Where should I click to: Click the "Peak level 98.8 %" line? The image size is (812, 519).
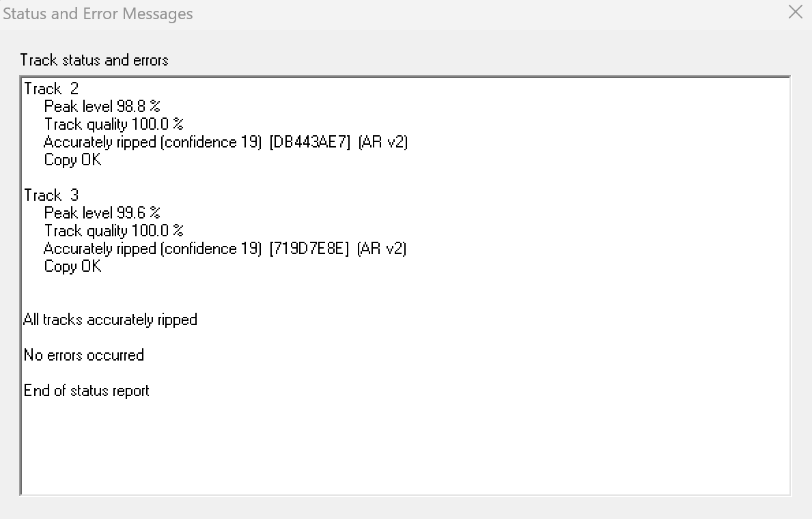click(x=102, y=107)
